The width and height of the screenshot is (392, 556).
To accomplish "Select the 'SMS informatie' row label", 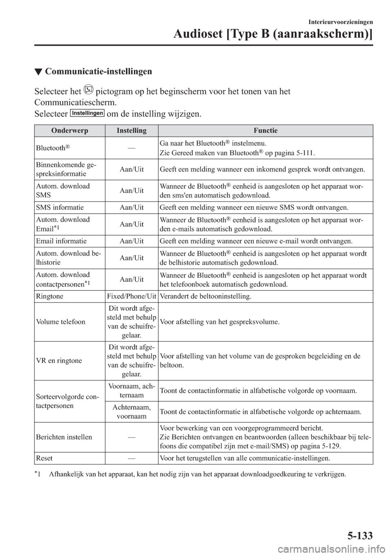I will (60, 207).
